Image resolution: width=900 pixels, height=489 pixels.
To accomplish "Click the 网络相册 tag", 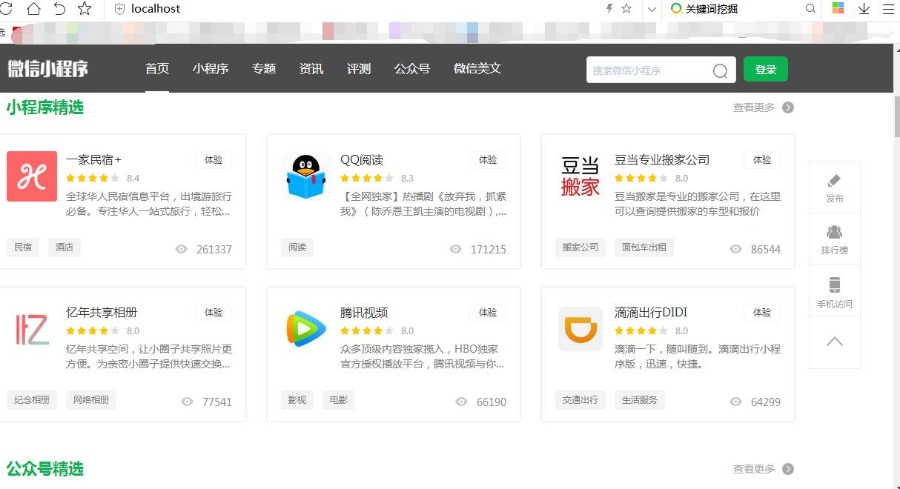I will coord(91,400).
